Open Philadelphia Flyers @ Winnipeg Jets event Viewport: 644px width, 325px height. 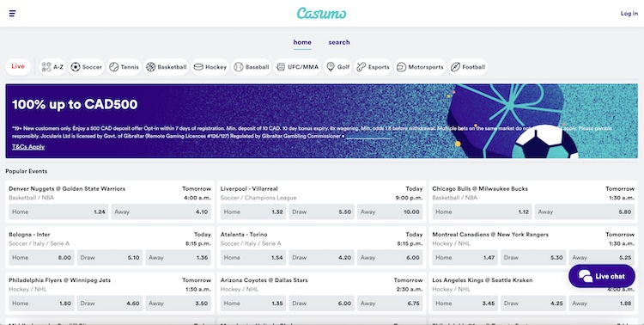(x=60, y=280)
